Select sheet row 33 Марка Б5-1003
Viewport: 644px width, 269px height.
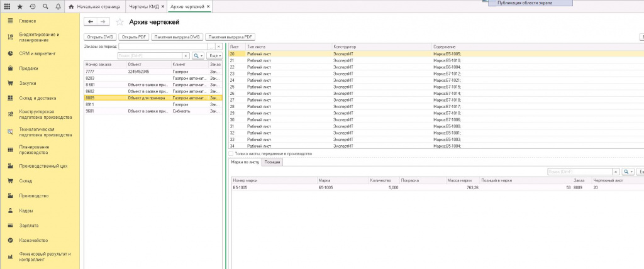tap(436, 140)
